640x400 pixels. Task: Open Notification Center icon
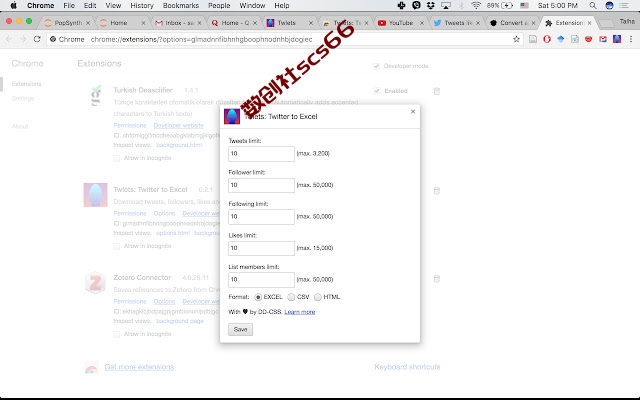624,5
